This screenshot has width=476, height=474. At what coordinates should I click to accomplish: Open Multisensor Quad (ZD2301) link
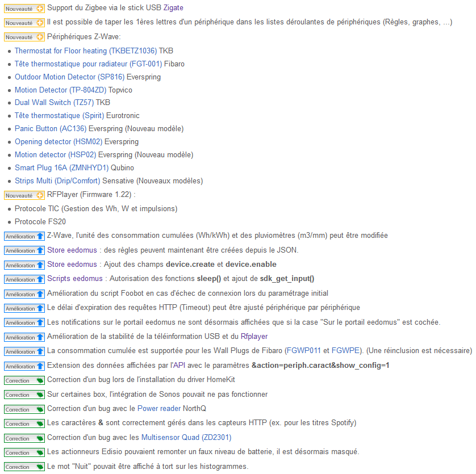[186, 437]
